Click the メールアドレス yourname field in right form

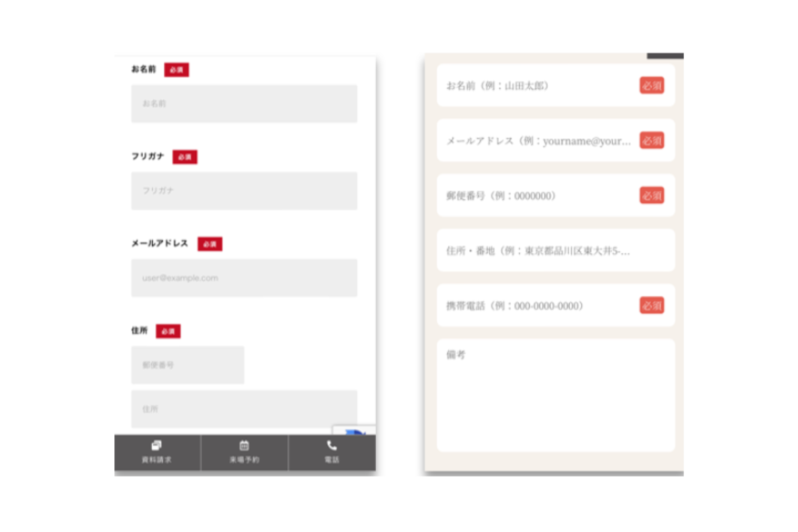tap(556, 140)
